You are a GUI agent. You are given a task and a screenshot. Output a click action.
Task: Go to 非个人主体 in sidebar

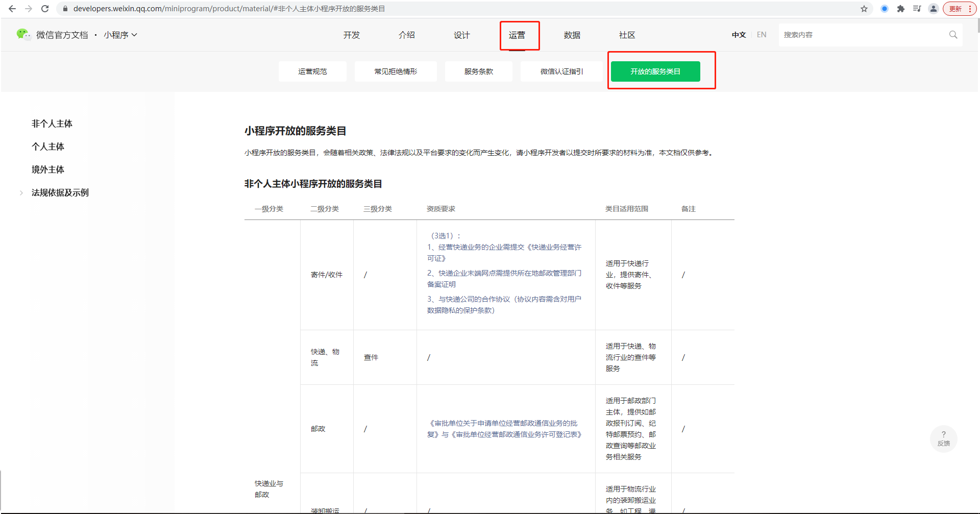[x=52, y=124]
